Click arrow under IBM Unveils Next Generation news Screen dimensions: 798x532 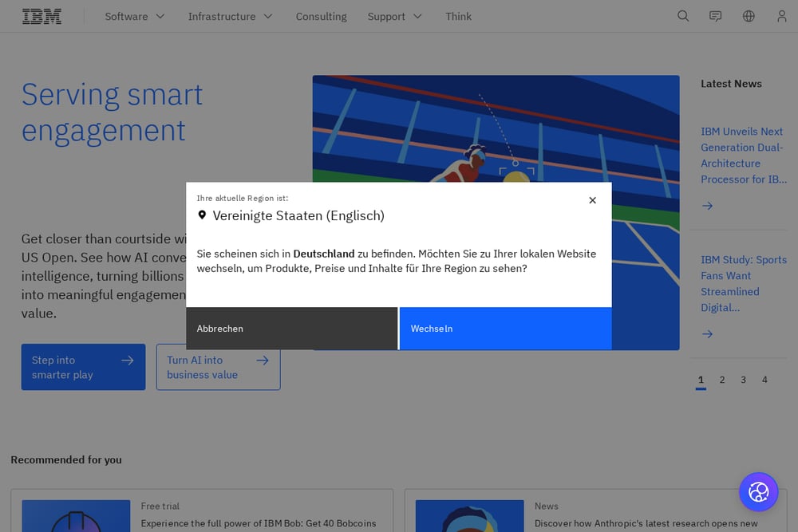tap(707, 206)
